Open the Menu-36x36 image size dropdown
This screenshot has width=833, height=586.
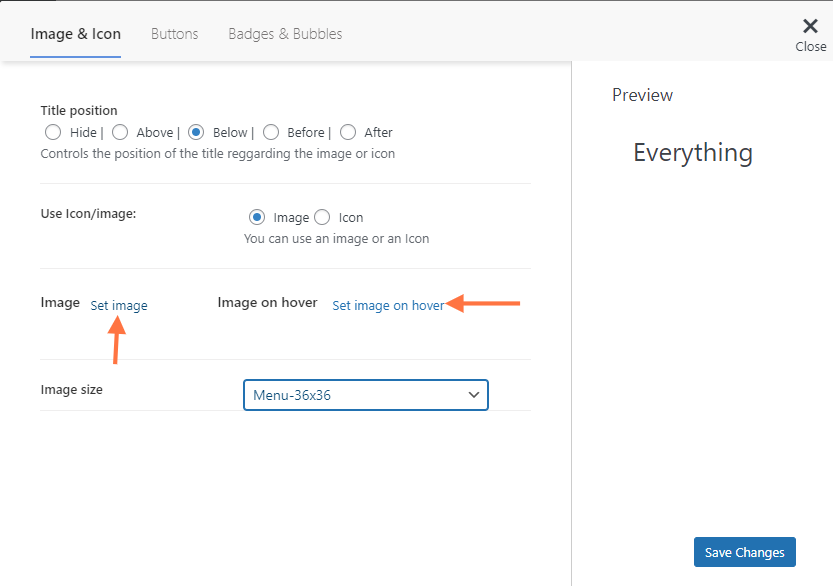click(366, 395)
